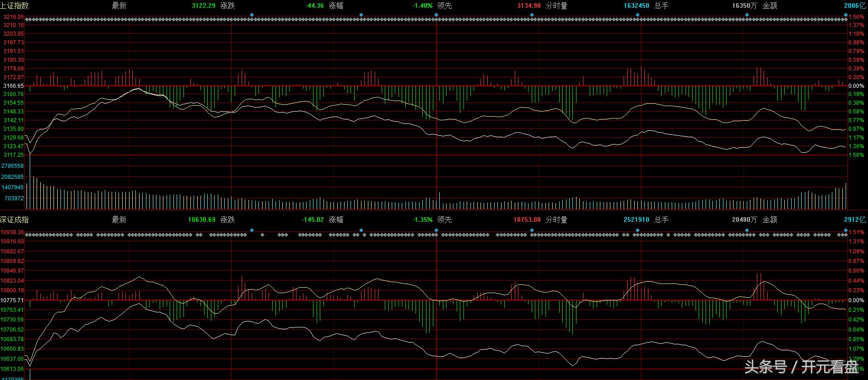Open first blue diamond marker above 上证指数 chart
Viewport: 868px width, 380px height.
252,15
